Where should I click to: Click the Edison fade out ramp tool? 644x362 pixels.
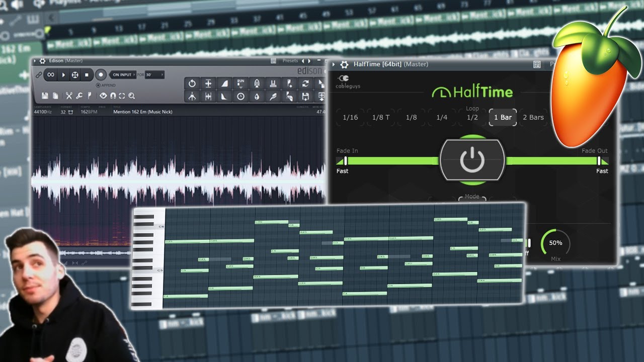pos(224,97)
